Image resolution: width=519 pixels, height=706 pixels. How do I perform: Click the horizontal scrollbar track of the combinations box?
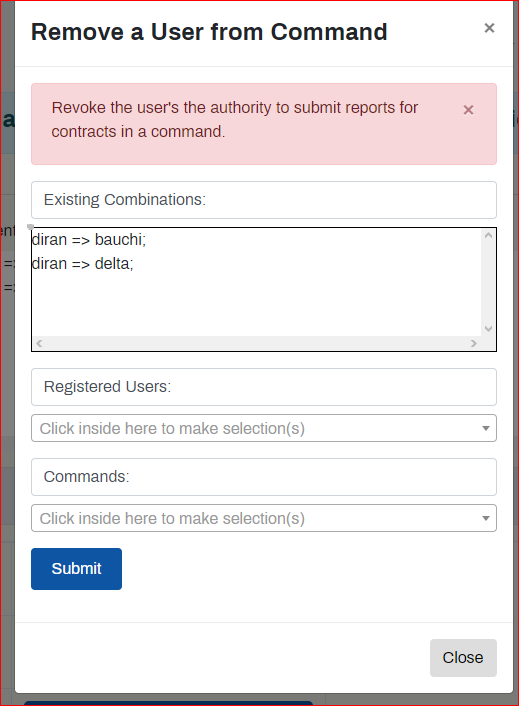[x=257, y=343]
